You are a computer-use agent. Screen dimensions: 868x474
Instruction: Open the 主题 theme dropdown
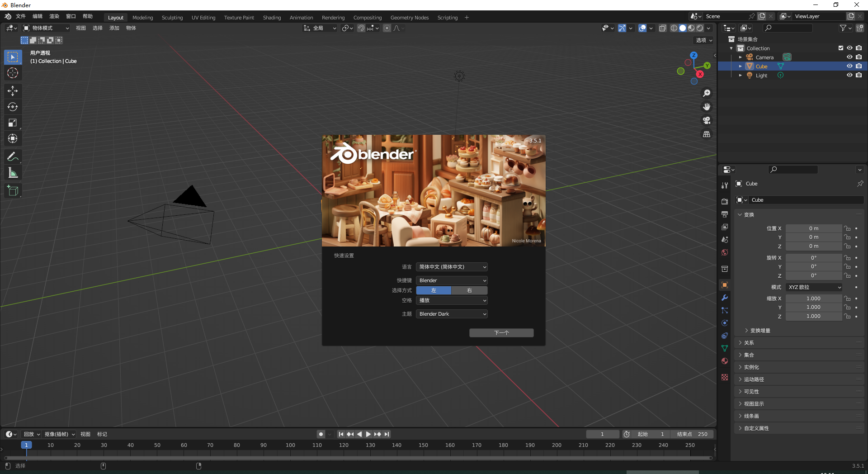tap(452, 313)
